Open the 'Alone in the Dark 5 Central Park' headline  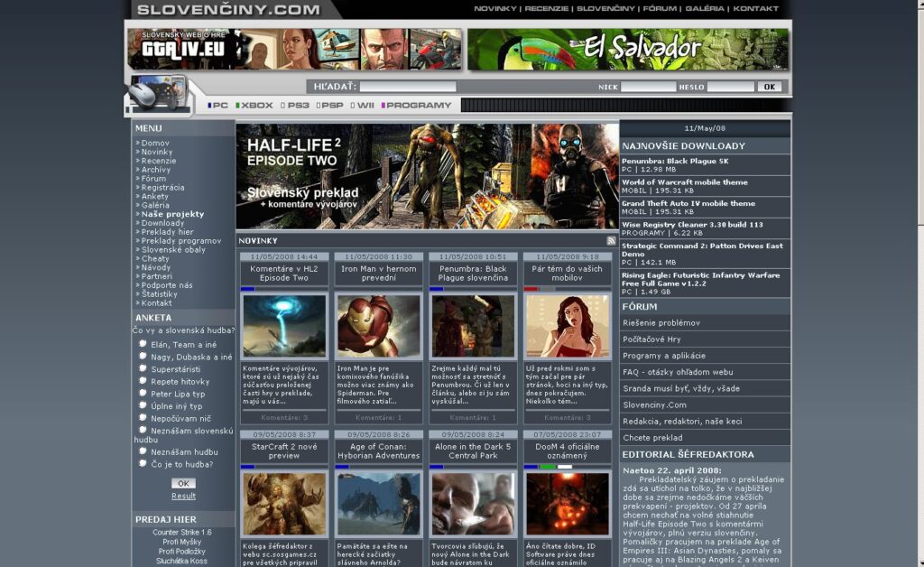click(x=473, y=451)
